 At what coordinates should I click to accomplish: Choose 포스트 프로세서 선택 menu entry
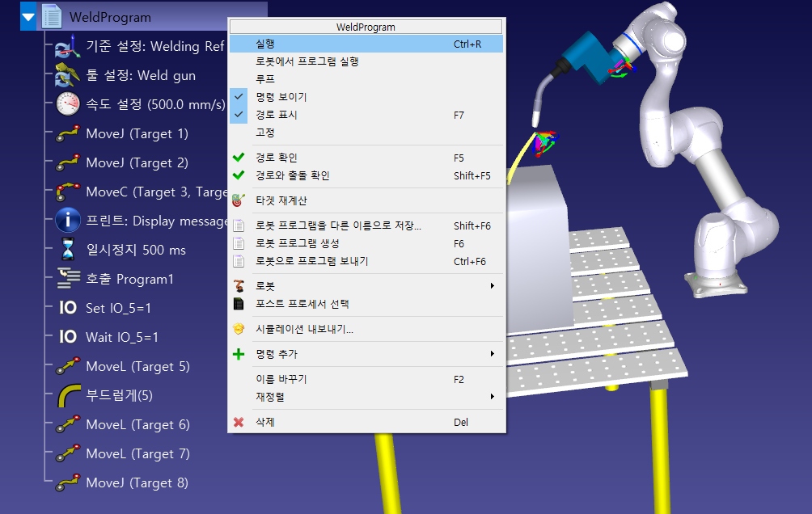tap(366, 304)
